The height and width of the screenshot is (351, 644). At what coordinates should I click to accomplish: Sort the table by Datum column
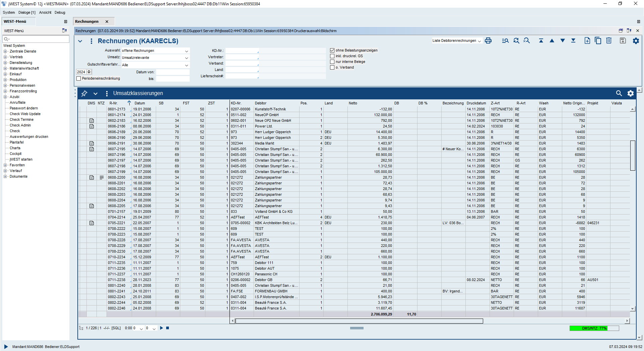140,103
